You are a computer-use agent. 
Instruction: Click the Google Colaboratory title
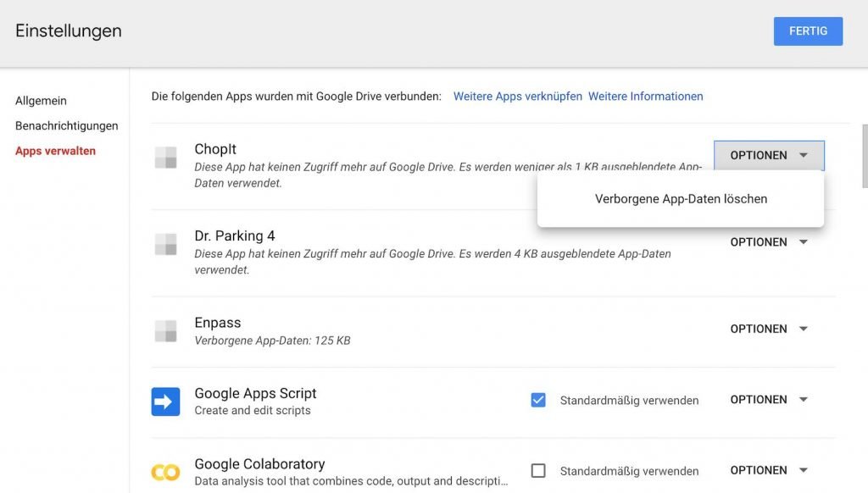259,464
